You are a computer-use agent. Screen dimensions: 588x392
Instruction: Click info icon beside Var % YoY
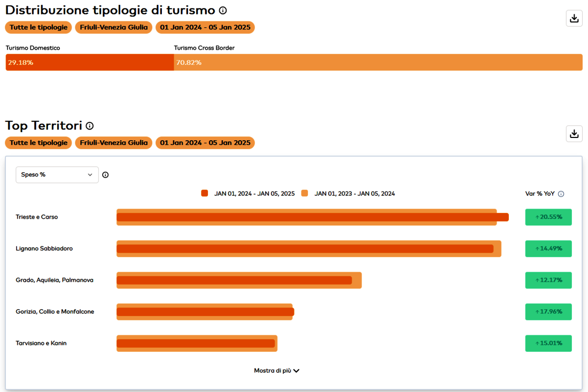[561, 194]
